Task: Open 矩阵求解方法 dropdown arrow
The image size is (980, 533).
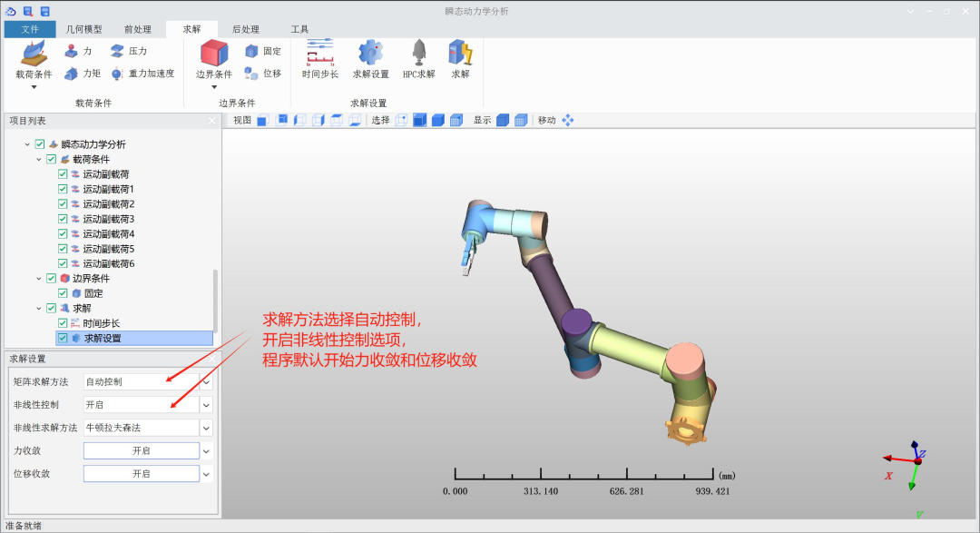Action: [206, 381]
